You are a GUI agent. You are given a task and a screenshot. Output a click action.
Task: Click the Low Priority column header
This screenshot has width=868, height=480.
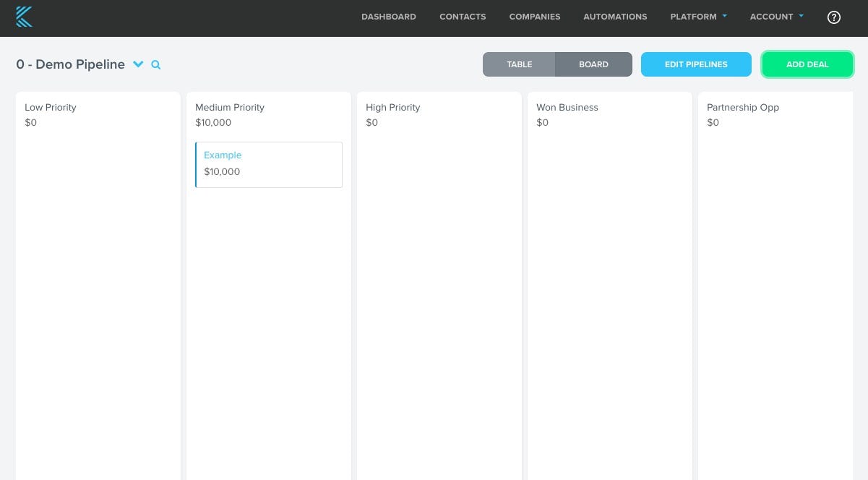click(x=50, y=107)
